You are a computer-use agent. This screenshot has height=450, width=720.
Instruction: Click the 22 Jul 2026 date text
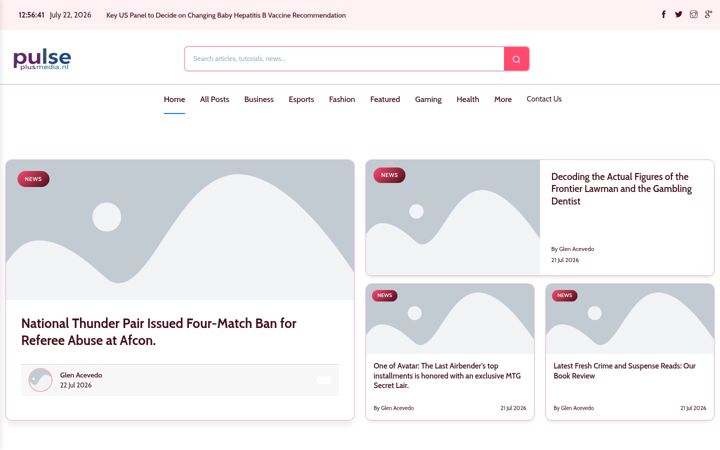click(x=76, y=385)
